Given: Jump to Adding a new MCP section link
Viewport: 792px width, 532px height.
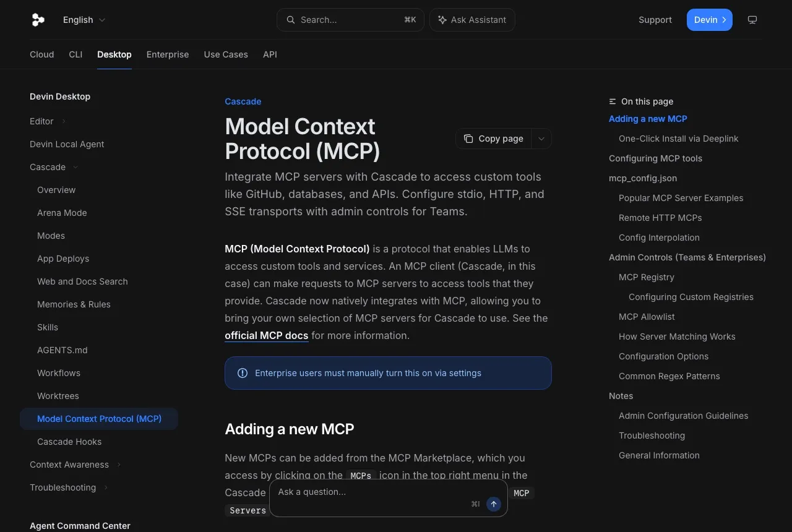Looking at the screenshot, I should click(x=648, y=119).
